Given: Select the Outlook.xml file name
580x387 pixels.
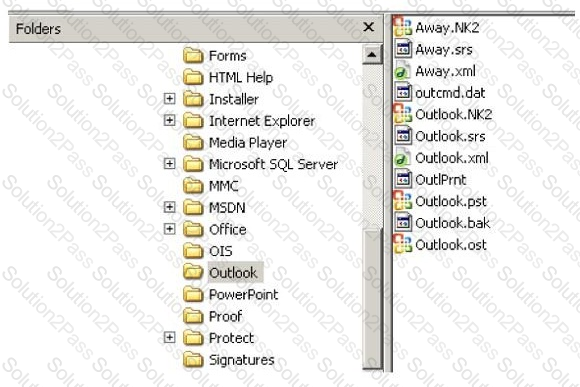Looking at the screenshot, I should 452,158.
